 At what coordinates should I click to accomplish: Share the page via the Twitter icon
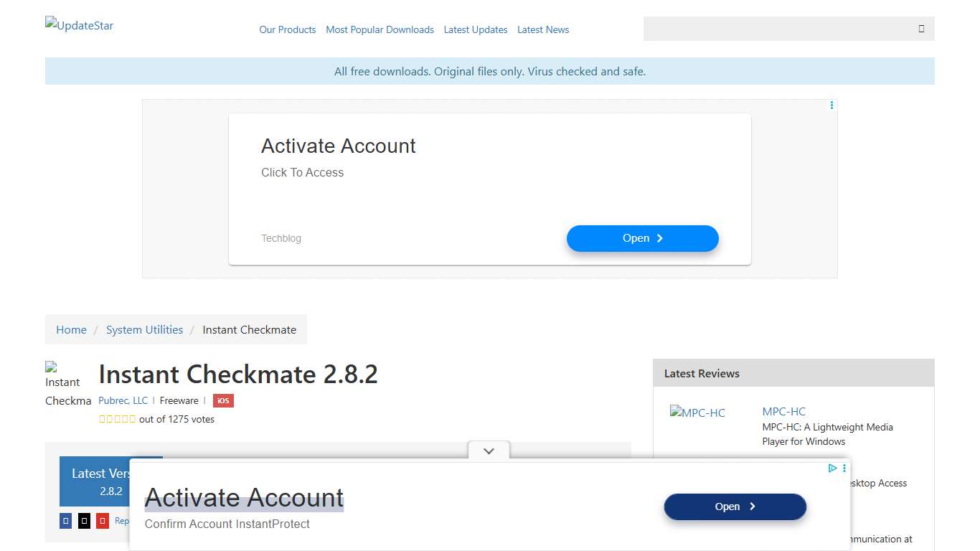click(84, 520)
